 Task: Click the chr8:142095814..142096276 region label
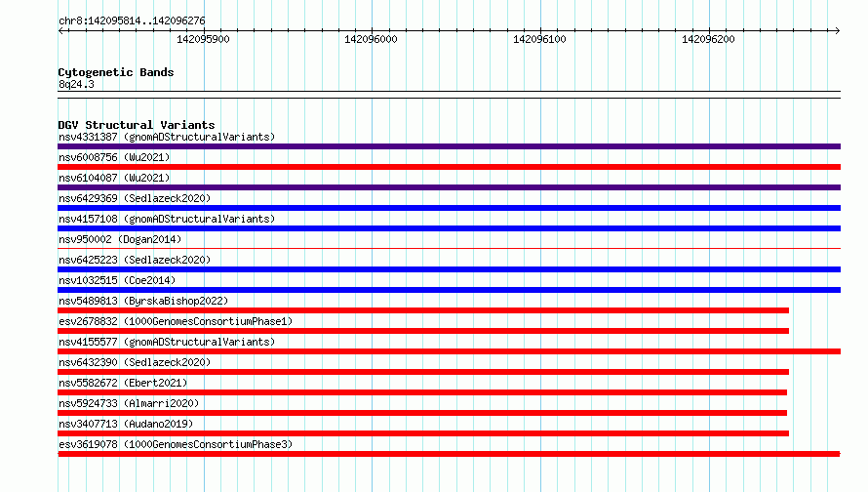[x=132, y=21]
